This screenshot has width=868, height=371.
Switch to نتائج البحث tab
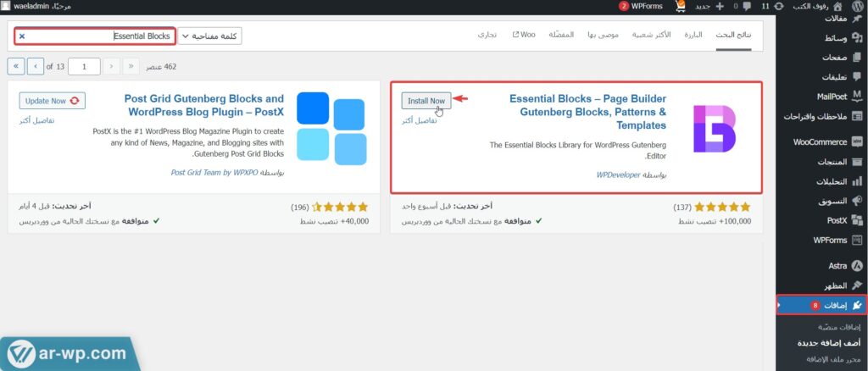click(x=733, y=34)
